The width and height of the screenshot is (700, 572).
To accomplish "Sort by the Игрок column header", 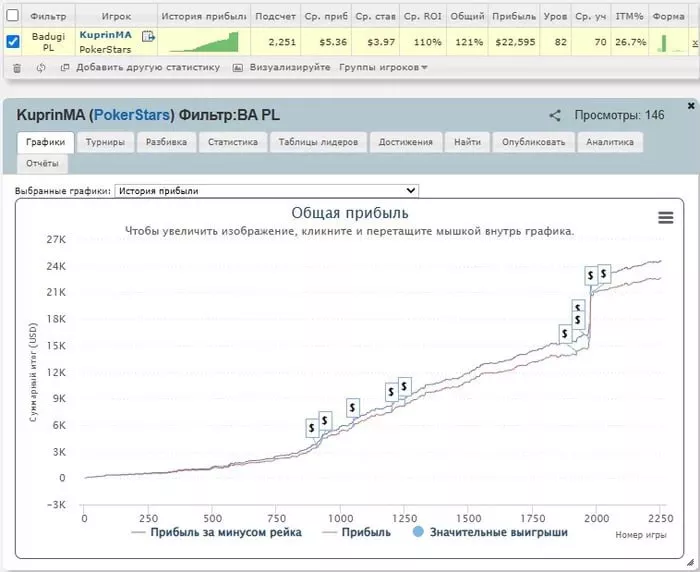I will [116, 16].
